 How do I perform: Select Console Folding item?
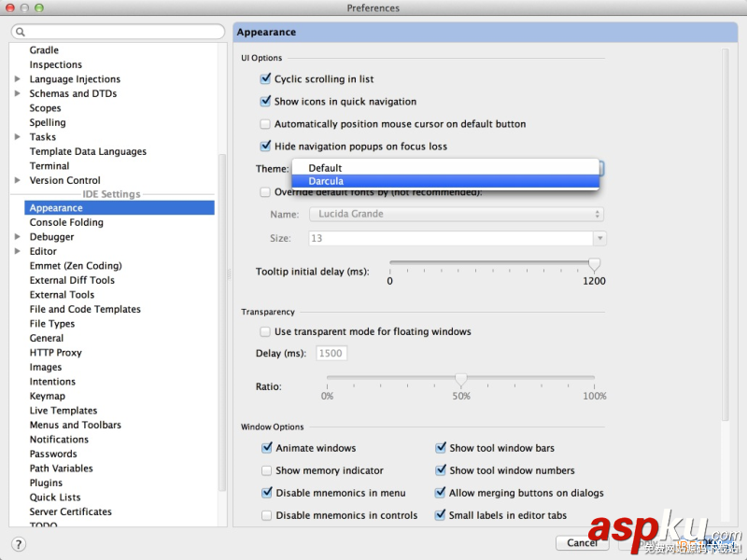point(66,222)
